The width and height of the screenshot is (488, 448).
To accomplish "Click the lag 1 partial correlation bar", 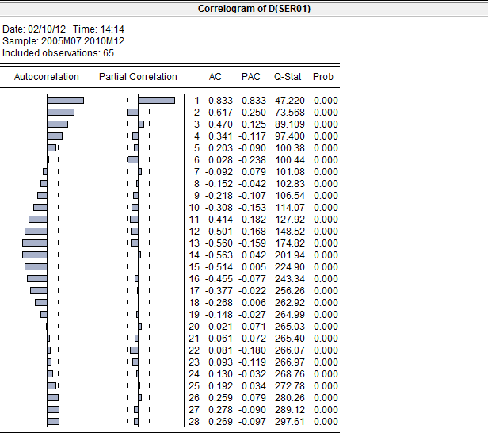I will (x=156, y=101).
